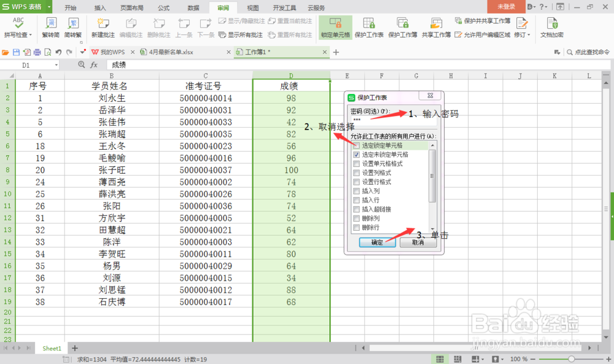
Task: Open Protect Workbook (保护工作簿)
Action: click(x=403, y=27)
